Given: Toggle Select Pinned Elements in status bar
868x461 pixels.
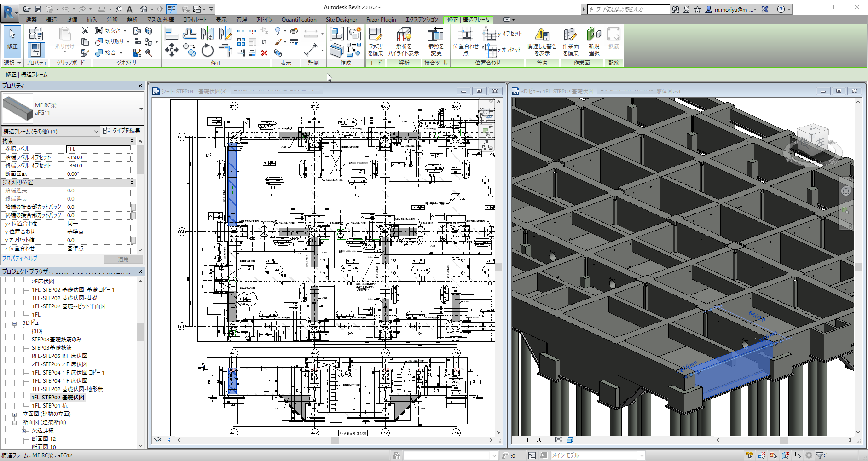Looking at the screenshot, I should (773, 455).
